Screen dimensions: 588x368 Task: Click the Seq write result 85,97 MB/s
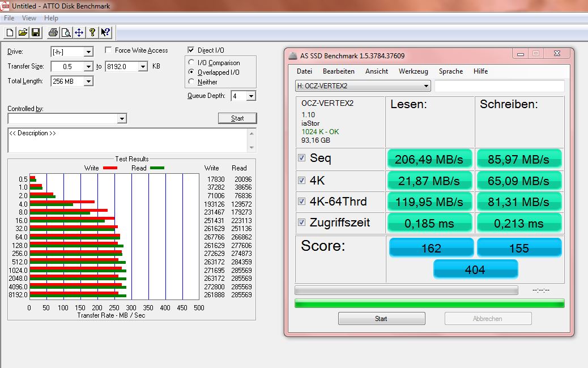tap(519, 159)
